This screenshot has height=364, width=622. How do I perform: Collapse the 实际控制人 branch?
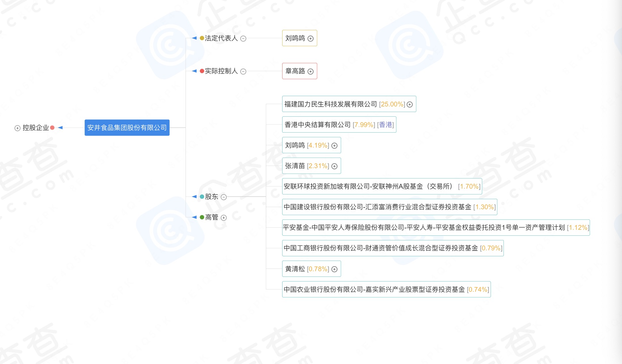[243, 71]
